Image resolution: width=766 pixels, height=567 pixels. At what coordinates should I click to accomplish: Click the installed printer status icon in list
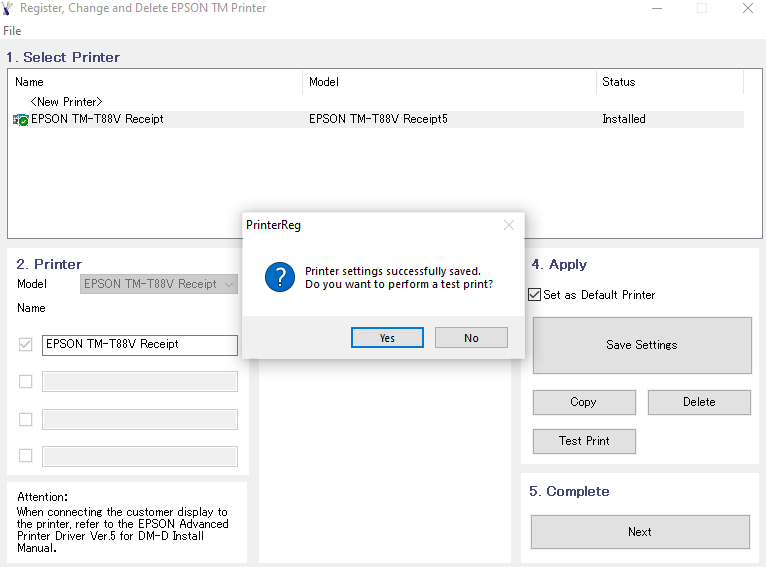[21, 120]
